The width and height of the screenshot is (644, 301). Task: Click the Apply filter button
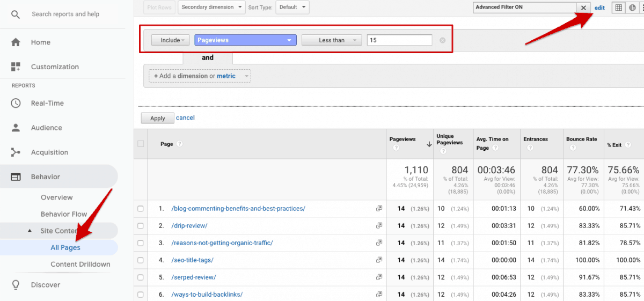(x=157, y=118)
